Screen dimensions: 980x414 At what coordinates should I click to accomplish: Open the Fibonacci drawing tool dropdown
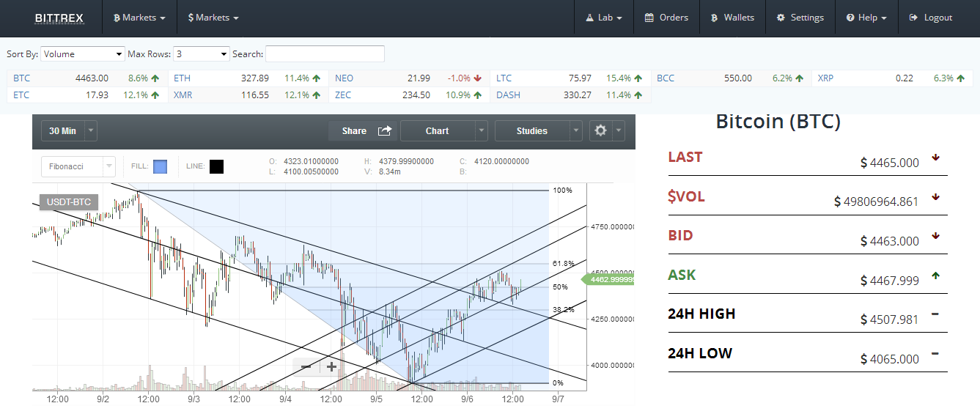(78, 166)
